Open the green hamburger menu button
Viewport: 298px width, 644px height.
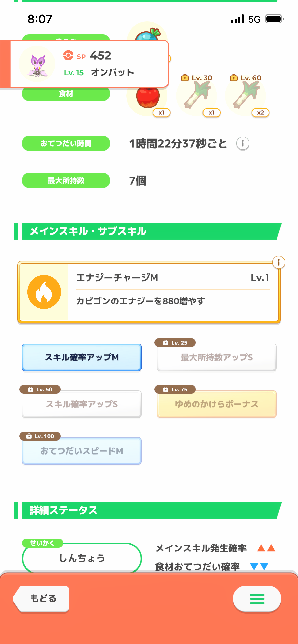(x=257, y=599)
